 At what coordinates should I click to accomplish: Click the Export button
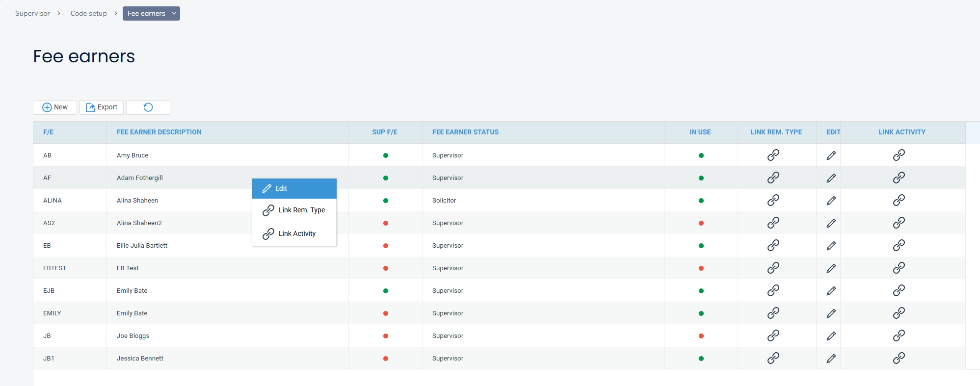point(102,107)
